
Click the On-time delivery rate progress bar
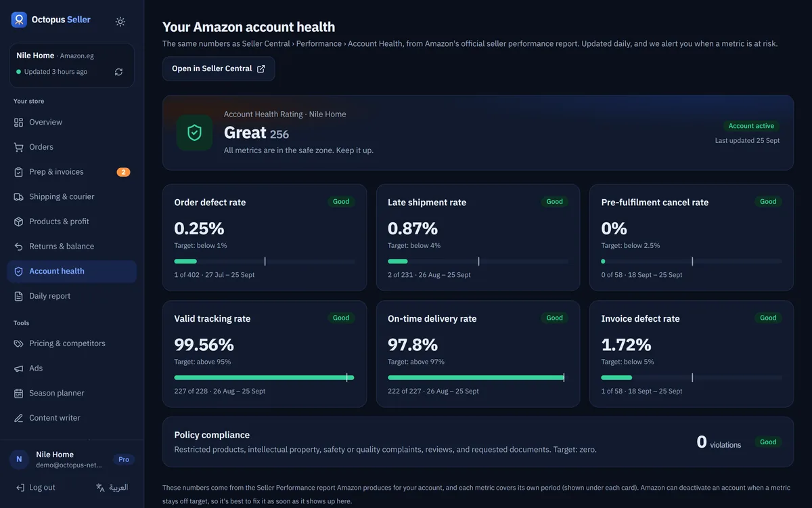pos(478,377)
